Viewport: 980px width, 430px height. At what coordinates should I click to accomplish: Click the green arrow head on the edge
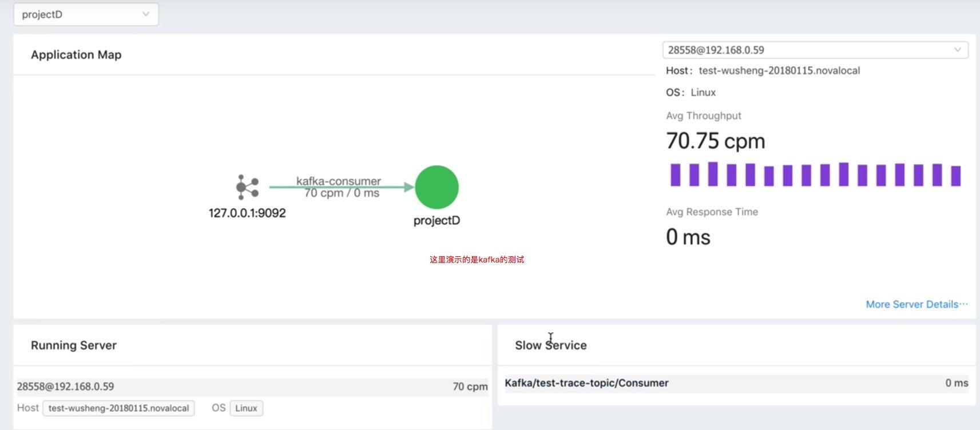click(408, 187)
